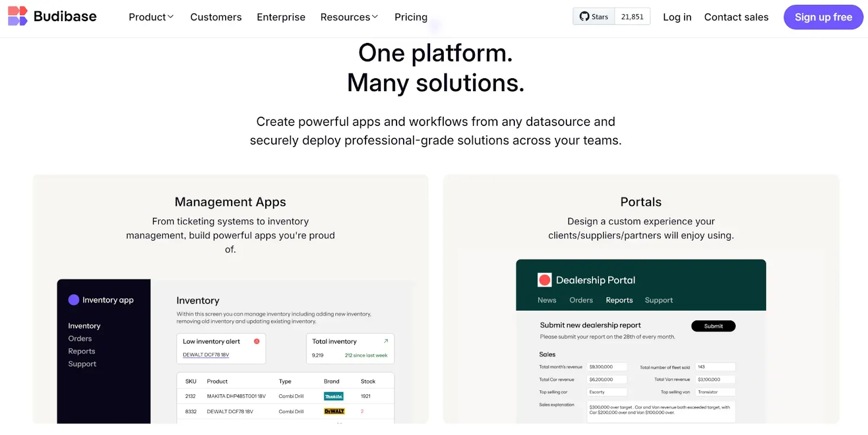The height and width of the screenshot is (435, 868).
Task: Click the Total month's revenue field
Action: pos(607,367)
